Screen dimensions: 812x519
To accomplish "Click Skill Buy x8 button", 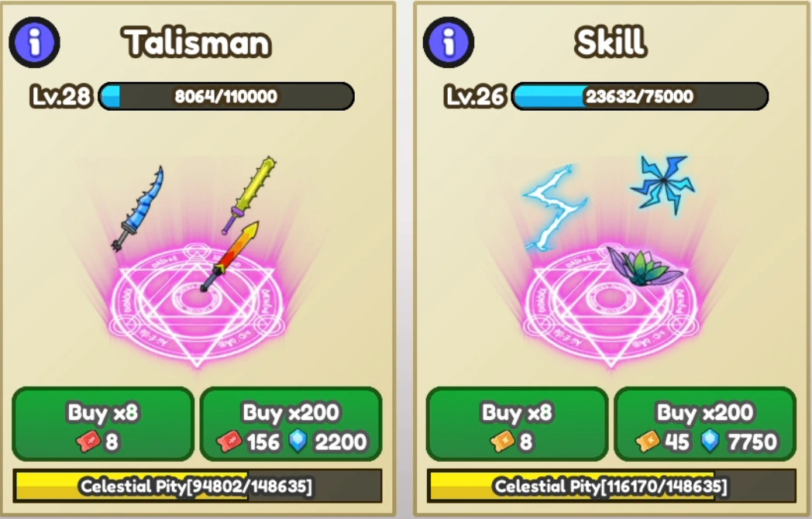I will tap(518, 424).
